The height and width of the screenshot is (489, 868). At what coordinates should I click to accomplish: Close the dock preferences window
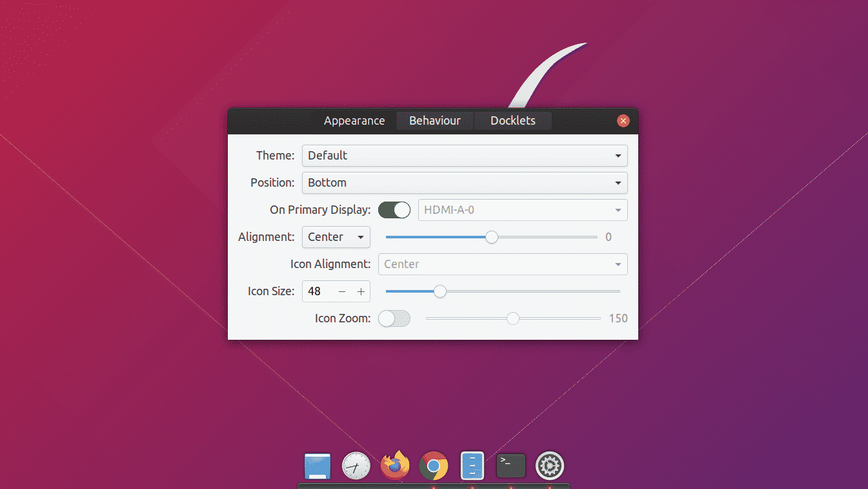click(623, 121)
